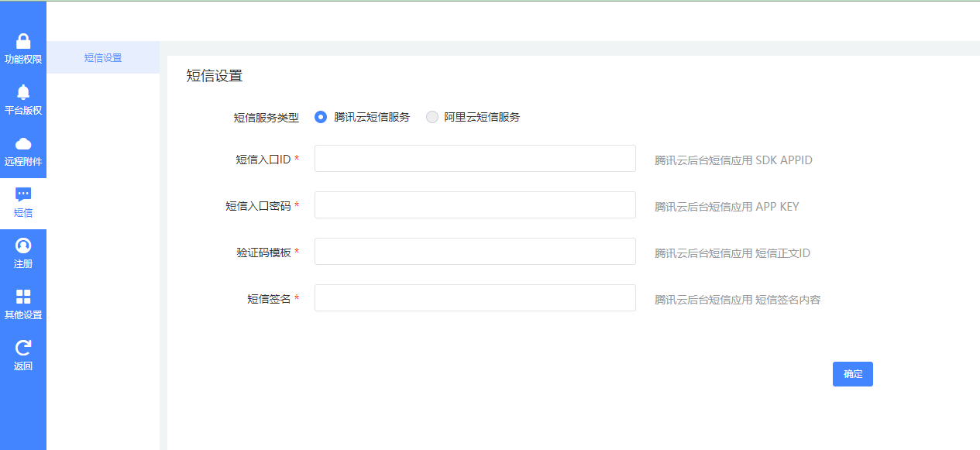Click the 确定 button

click(853, 373)
